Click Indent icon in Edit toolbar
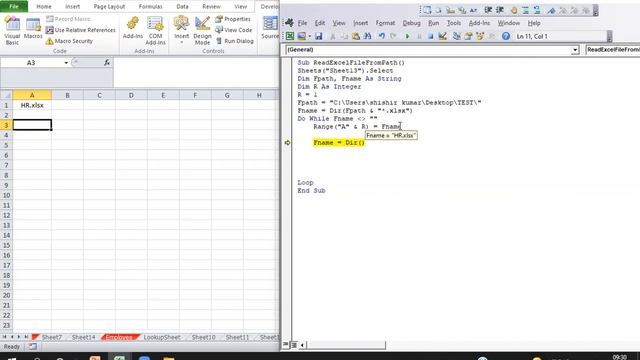This screenshot has width=640, height=360. [488, 10]
